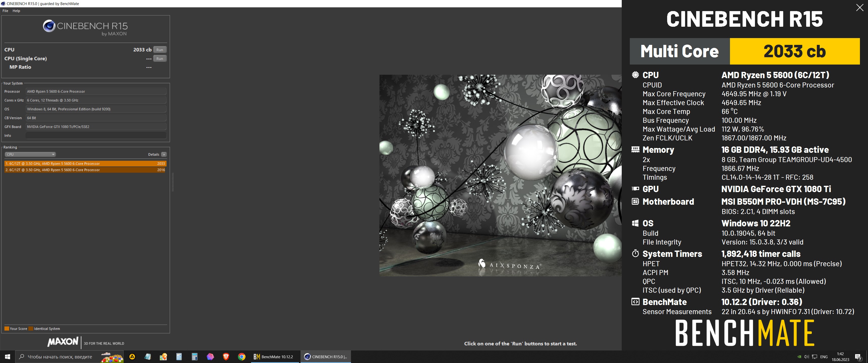Select ranking entry with score 2033

(85, 163)
